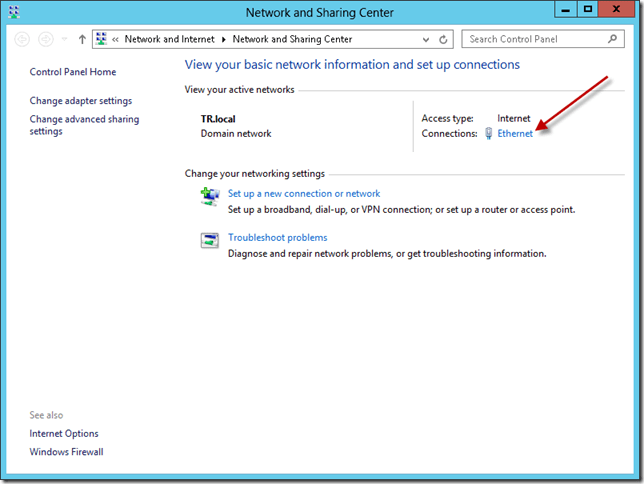Open the Ethernet connection link
The image size is (644, 484).
515,134
